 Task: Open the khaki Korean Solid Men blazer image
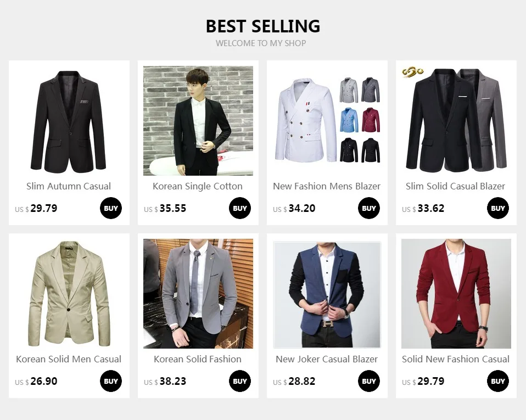pos(69,294)
